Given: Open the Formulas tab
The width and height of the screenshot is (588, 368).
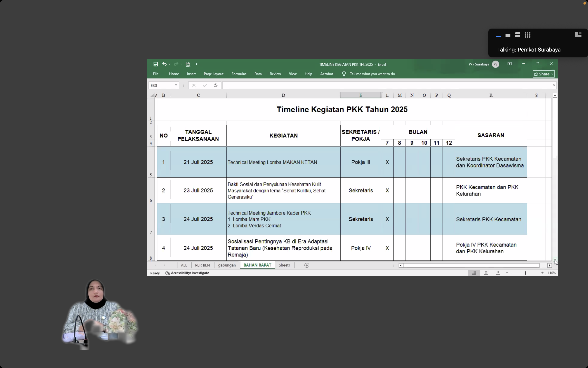Looking at the screenshot, I should click(239, 74).
